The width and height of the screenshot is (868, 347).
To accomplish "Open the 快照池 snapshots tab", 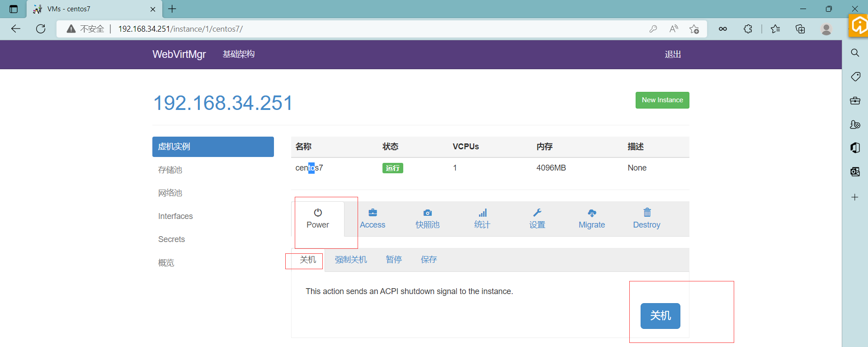I will click(x=427, y=219).
